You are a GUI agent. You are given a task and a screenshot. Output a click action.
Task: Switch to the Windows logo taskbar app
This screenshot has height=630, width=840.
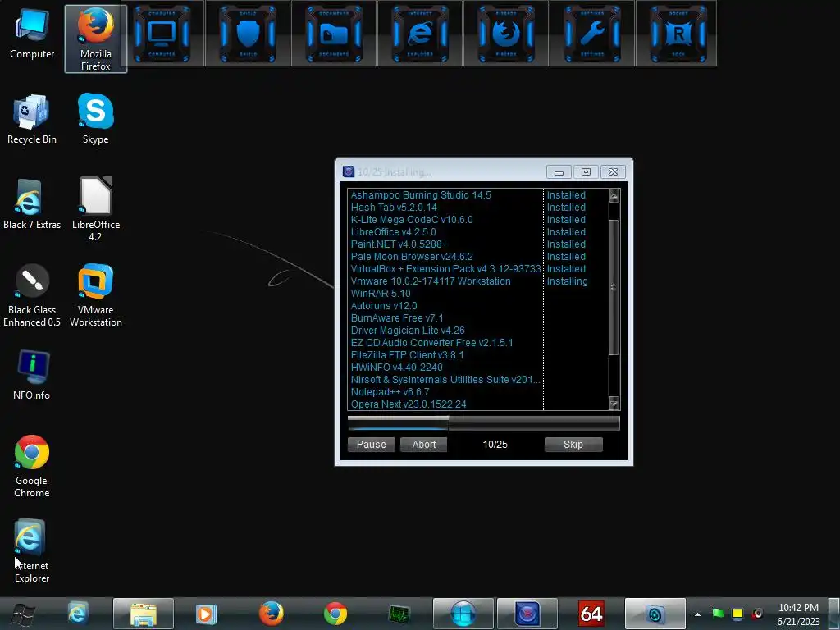pyautogui.click(x=463, y=614)
